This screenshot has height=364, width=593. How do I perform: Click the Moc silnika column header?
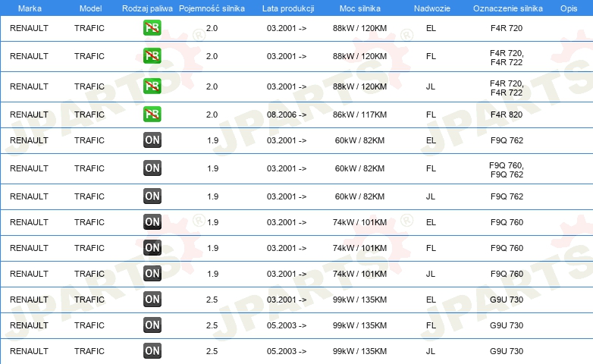point(359,8)
